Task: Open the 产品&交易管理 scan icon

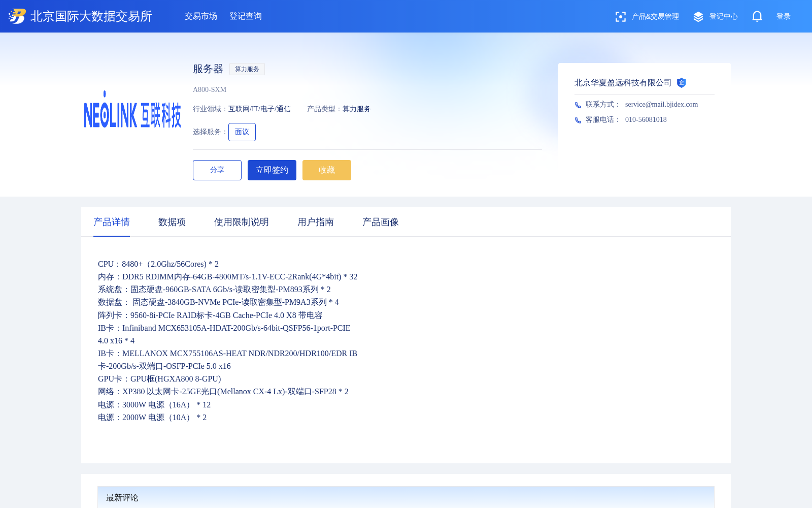Action: coord(620,17)
